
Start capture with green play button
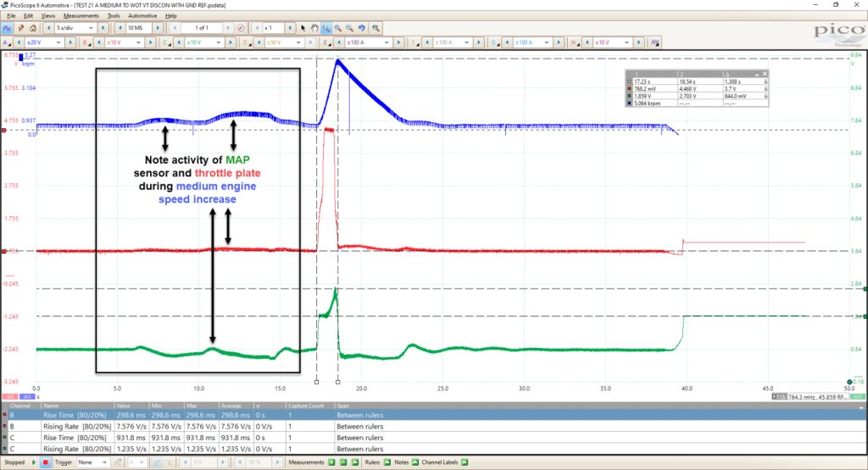34,462
